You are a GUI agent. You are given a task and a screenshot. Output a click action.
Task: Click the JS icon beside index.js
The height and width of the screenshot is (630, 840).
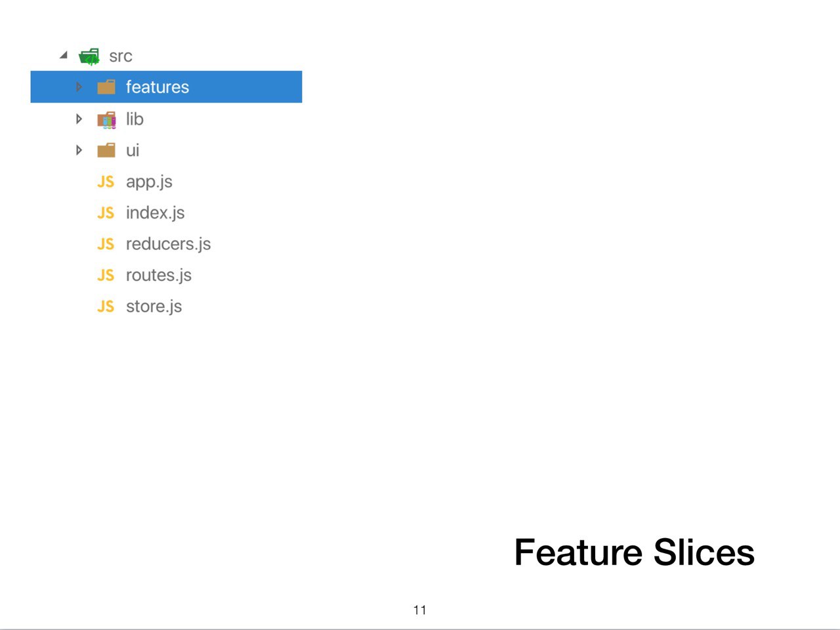pos(106,213)
